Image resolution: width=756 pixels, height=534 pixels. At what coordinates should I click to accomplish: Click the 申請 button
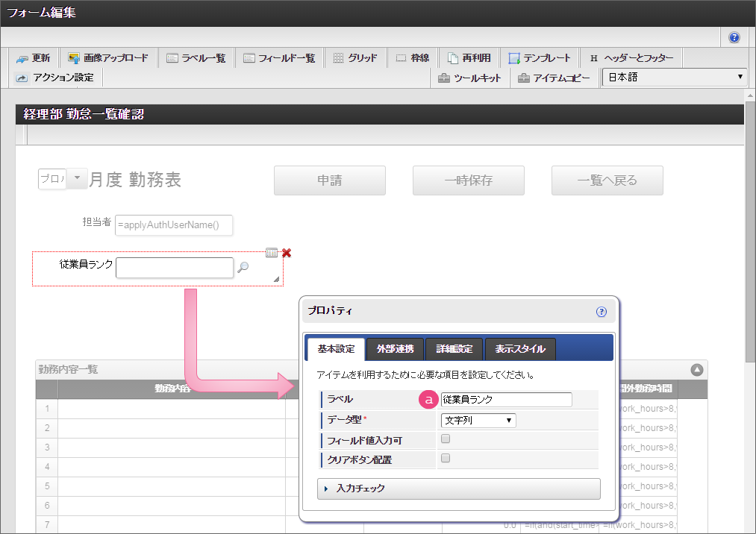tap(329, 180)
